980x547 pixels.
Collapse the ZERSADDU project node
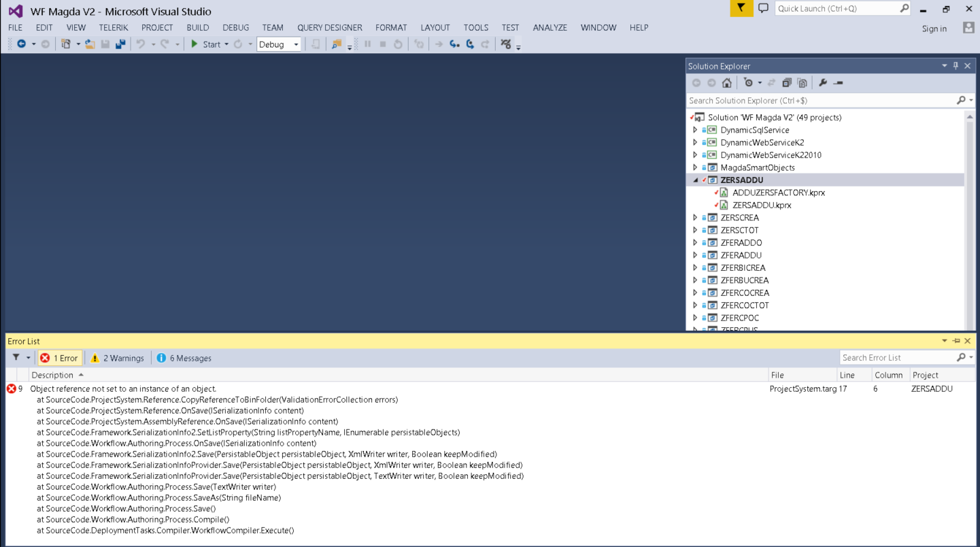(695, 180)
